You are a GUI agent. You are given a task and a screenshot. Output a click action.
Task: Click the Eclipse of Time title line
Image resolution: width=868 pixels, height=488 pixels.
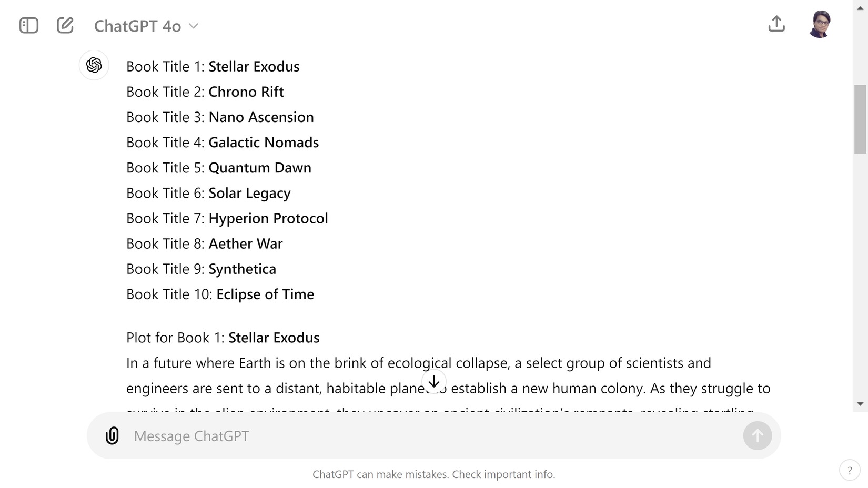click(x=220, y=294)
